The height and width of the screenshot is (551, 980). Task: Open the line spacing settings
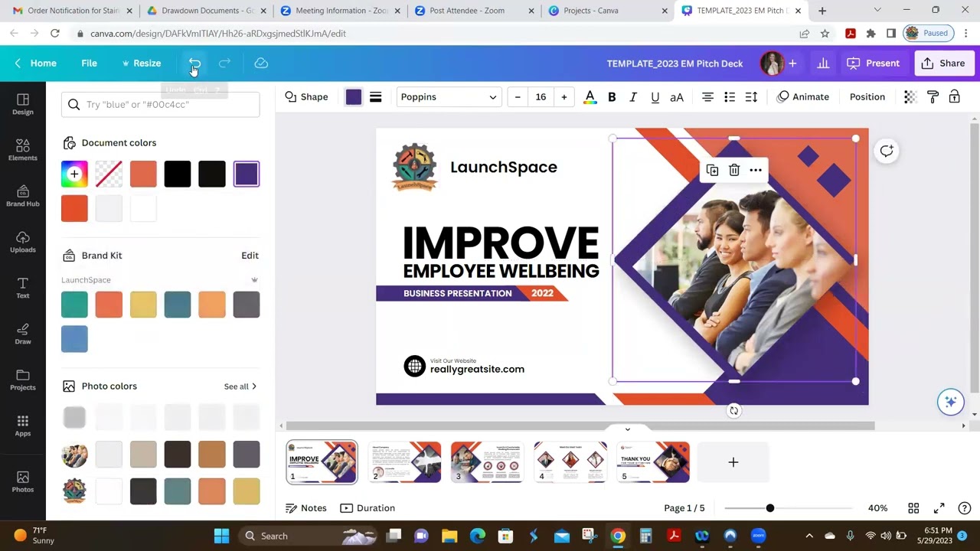click(751, 97)
